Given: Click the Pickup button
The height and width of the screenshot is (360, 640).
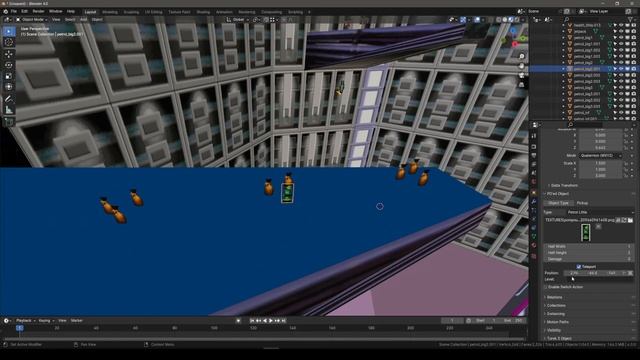Looking at the screenshot, I should click(582, 203).
